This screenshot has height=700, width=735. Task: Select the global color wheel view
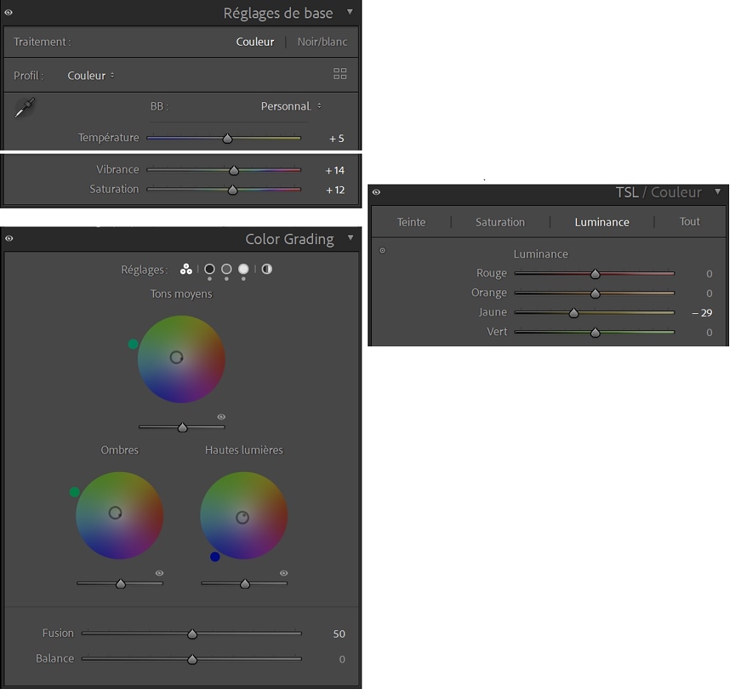(x=267, y=269)
